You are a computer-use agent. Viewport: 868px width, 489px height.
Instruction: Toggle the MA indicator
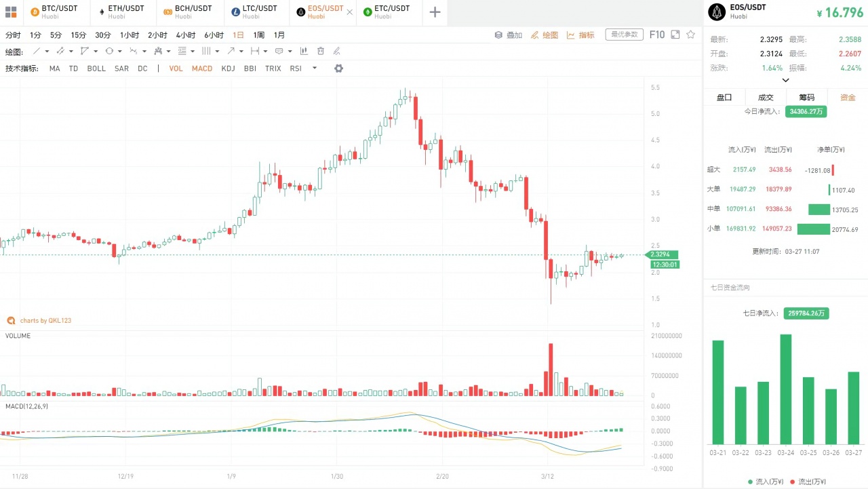(54, 69)
